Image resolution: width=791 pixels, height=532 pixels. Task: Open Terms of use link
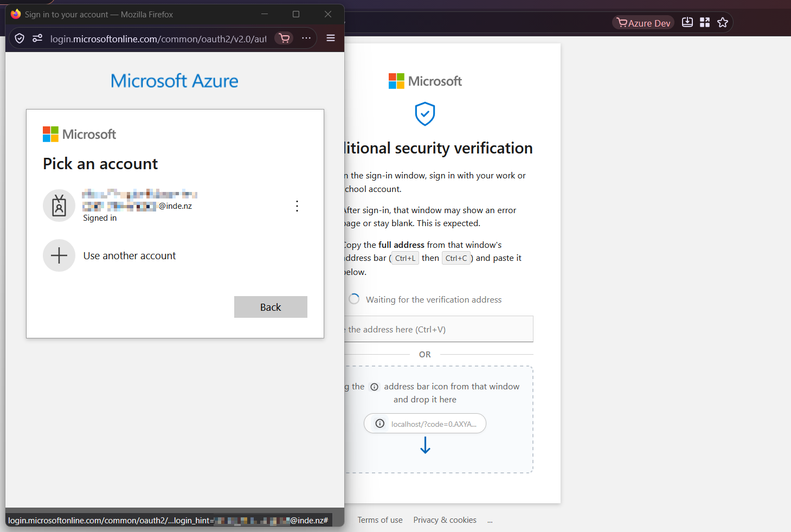click(380, 520)
